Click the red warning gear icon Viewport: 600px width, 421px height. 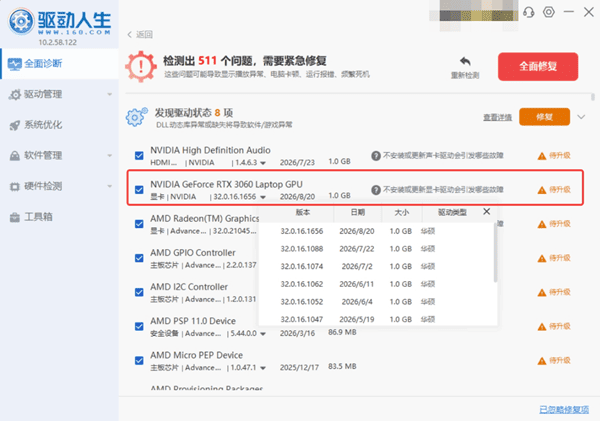coord(141,67)
